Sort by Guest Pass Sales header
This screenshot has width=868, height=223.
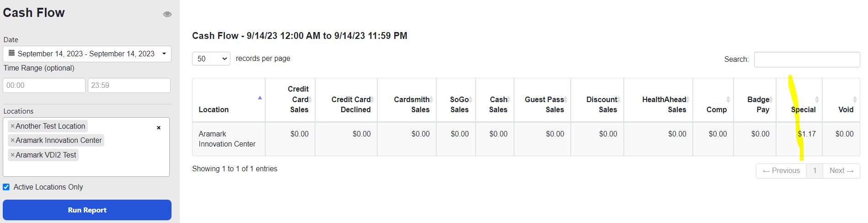point(545,104)
